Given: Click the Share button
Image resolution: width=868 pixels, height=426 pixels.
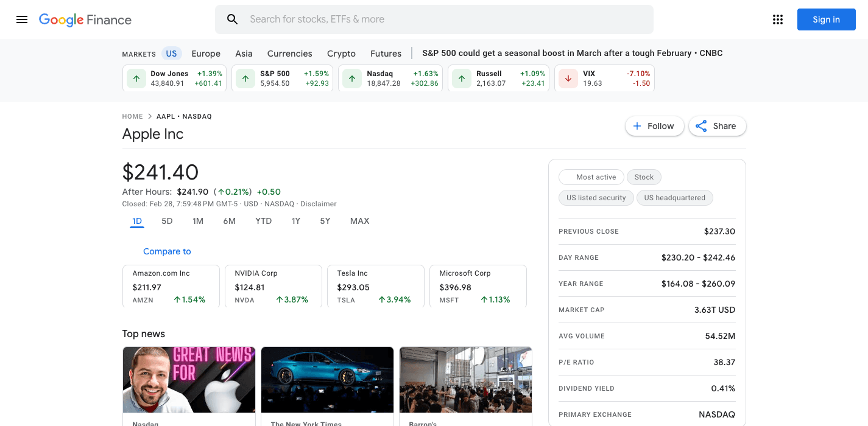Looking at the screenshot, I should click(x=717, y=126).
